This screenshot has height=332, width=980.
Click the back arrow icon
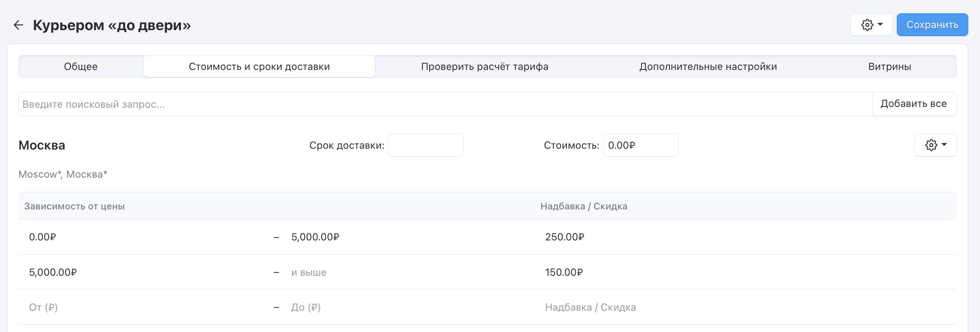(19, 25)
